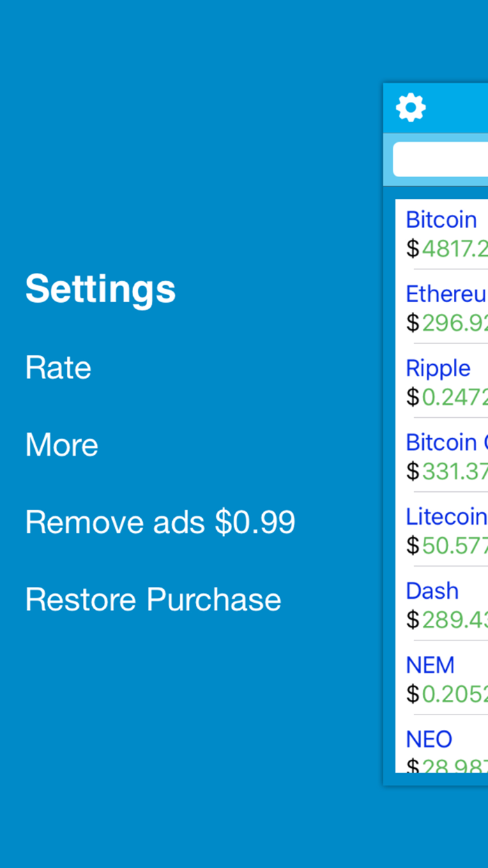Screen dimensions: 488x868
Task: Open the Settings gear icon
Action: point(411,107)
